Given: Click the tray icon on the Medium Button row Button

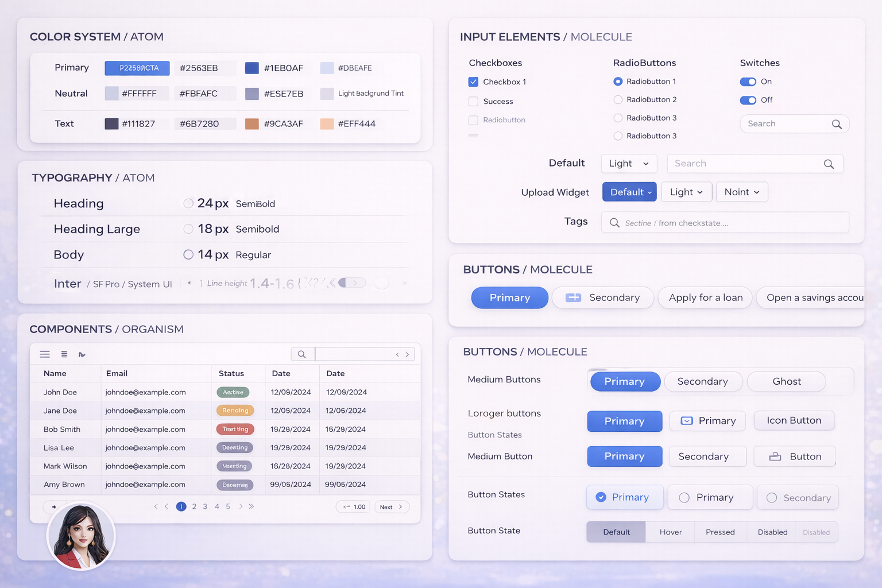Looking at the screenshot, I should (775, 457).
